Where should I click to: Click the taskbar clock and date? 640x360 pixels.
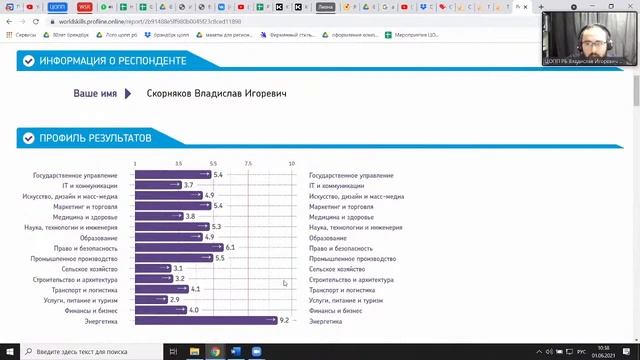coord(603,352)
